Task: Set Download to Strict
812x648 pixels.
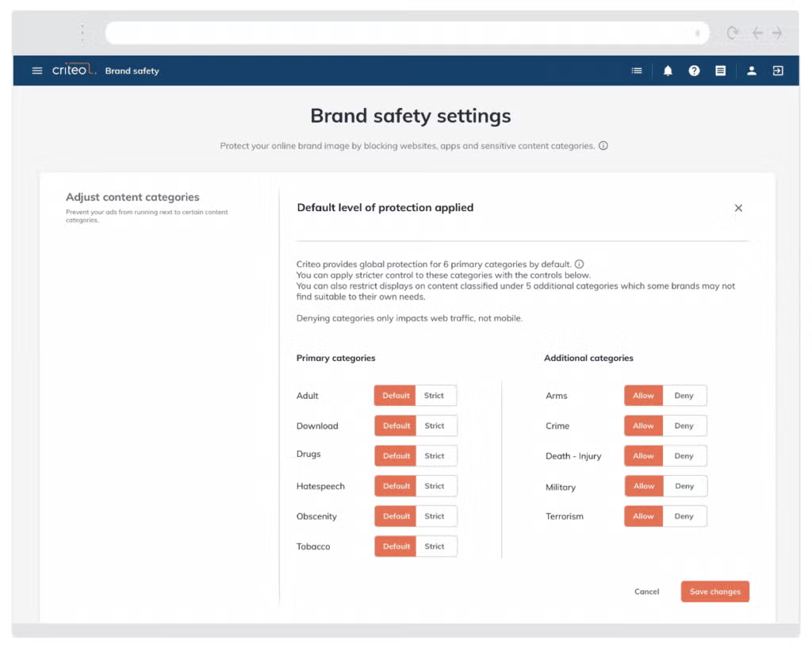Action: click(436, 426)
